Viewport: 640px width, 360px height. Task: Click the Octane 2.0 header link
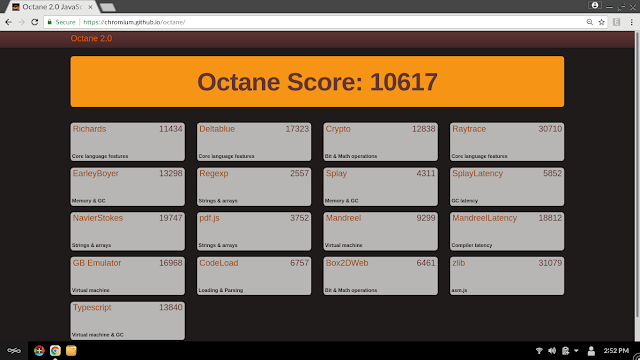pyautogui.click(x=91, y=38)
